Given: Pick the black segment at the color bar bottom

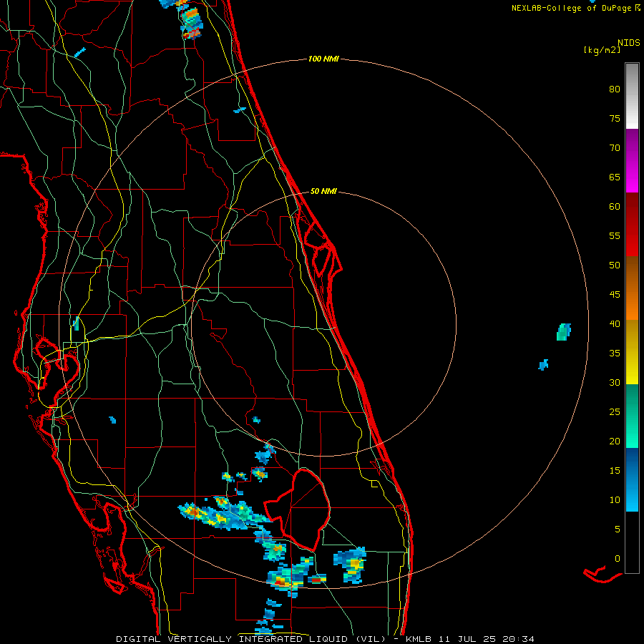Looking at the screenshot, I should point(632,542).
